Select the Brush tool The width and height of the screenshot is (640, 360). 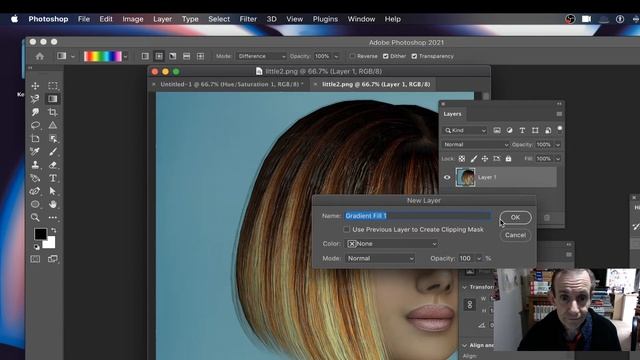[x=53, y=151]
